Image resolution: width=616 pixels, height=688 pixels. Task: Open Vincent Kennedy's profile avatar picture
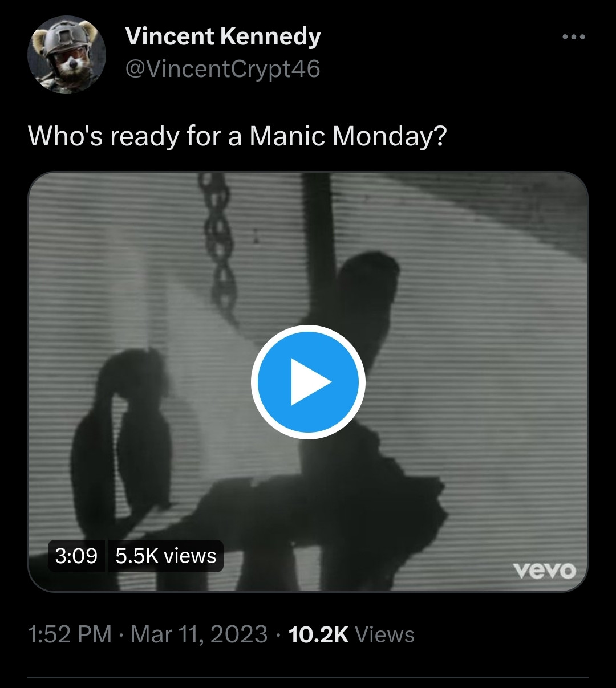coord(67,55)
